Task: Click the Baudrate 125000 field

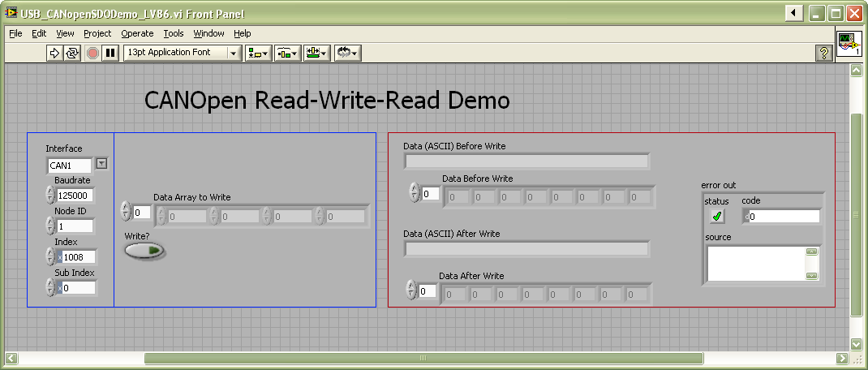Action: 75,196
